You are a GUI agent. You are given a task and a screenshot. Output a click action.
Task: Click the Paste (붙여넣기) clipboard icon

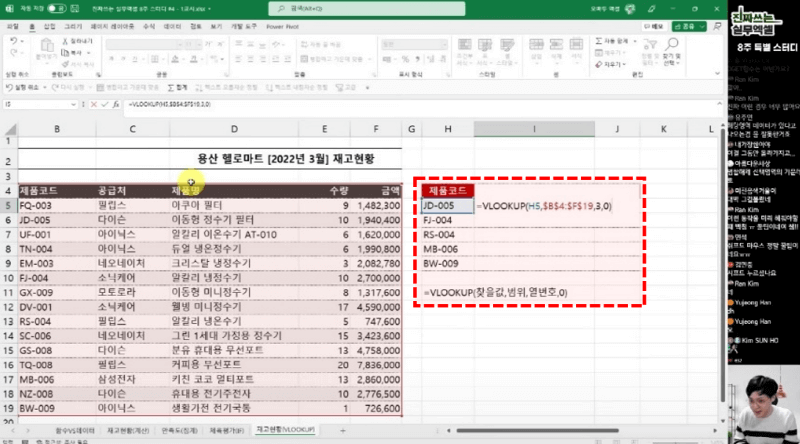coord(46,46)
